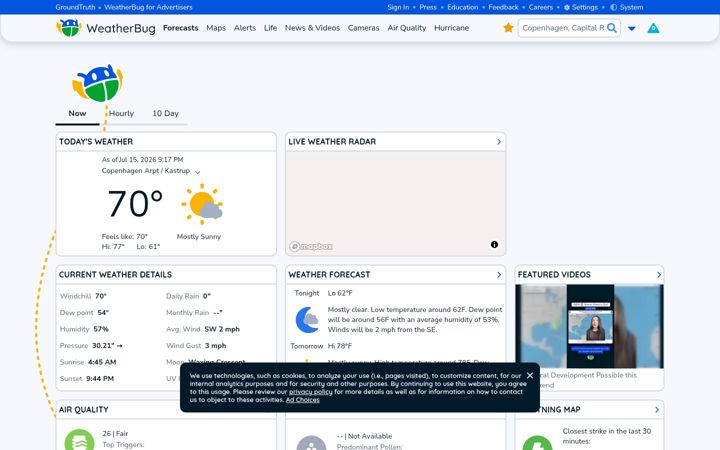Open Featured Videos via its chevron
This screenshot has height=450, width=720.
pyautogui.click(x=658, y=275)
